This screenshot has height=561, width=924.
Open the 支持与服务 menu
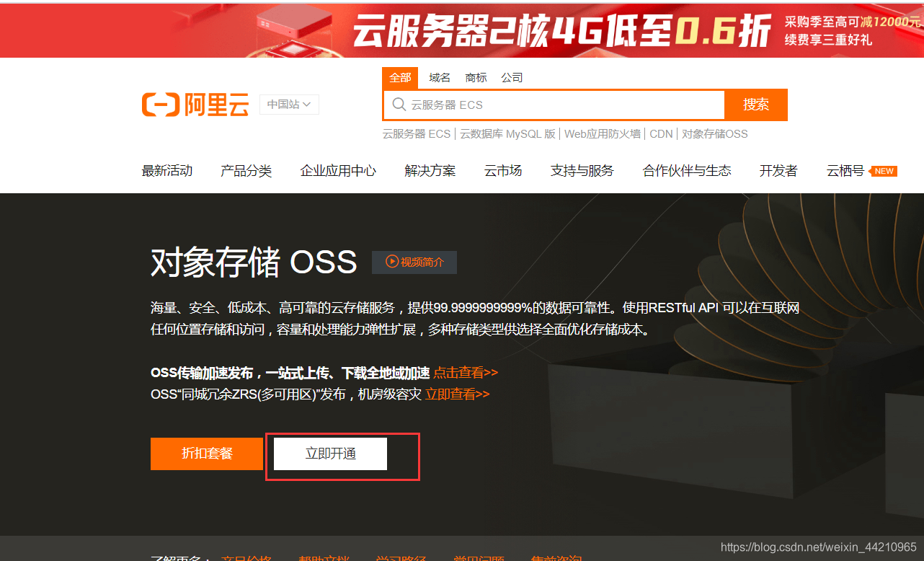(582, 171)
